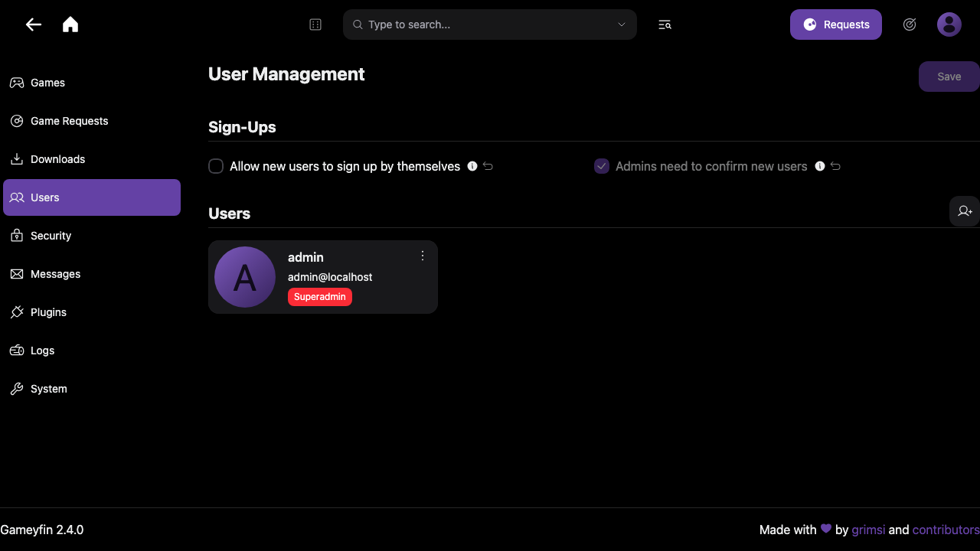980x551 pixels.
Task: Click the add user icon button
Action: pos(965,211)
